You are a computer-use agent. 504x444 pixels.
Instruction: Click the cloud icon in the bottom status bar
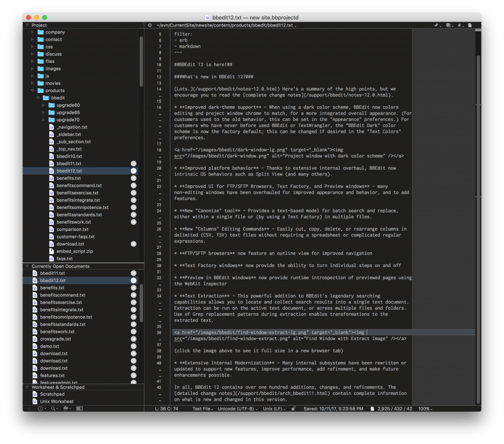65,409
